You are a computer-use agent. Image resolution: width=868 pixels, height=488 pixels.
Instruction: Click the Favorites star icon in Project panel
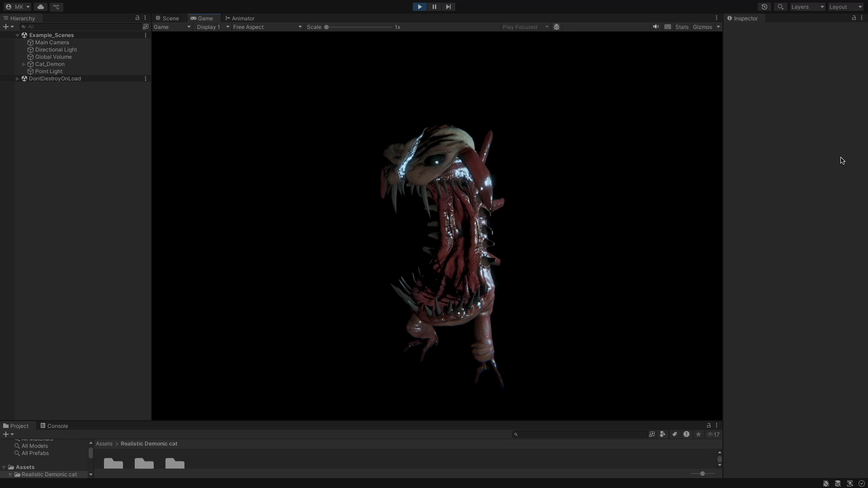pos(698,434)
